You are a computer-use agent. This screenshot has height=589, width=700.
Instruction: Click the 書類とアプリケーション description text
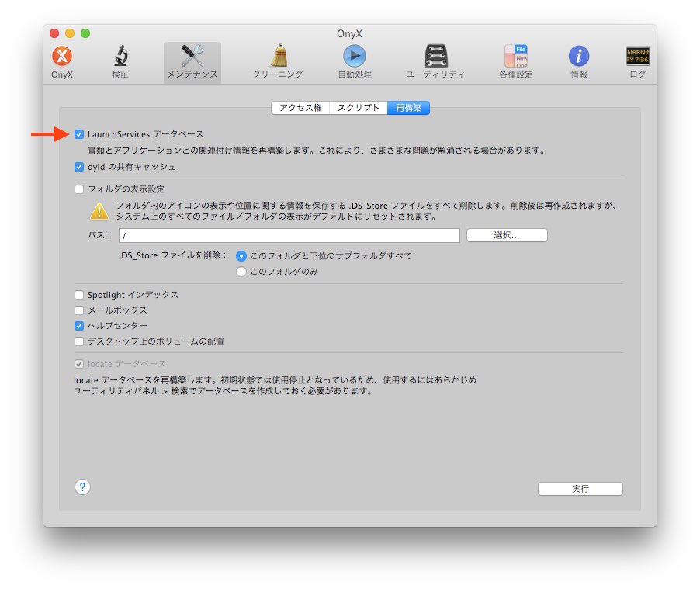click(x=317, y=151)
